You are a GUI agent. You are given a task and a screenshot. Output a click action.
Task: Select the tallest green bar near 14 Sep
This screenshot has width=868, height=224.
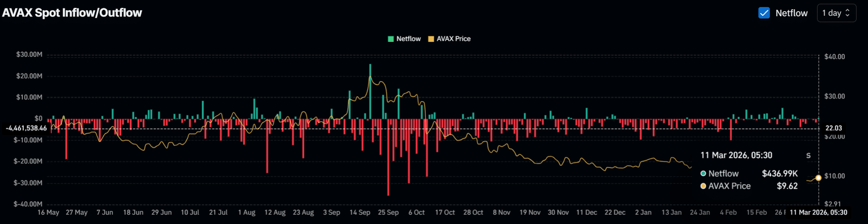370,91
